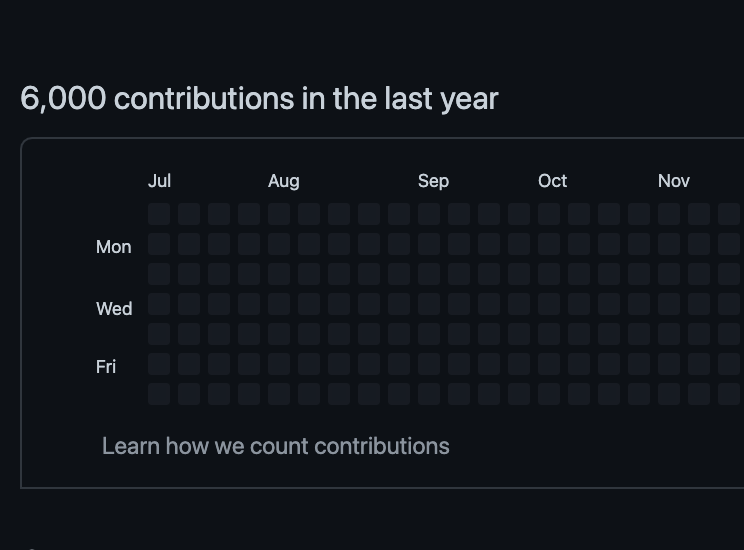Click the Sep month label
This screenshot has width=744, height=550.
click(433, 181)
